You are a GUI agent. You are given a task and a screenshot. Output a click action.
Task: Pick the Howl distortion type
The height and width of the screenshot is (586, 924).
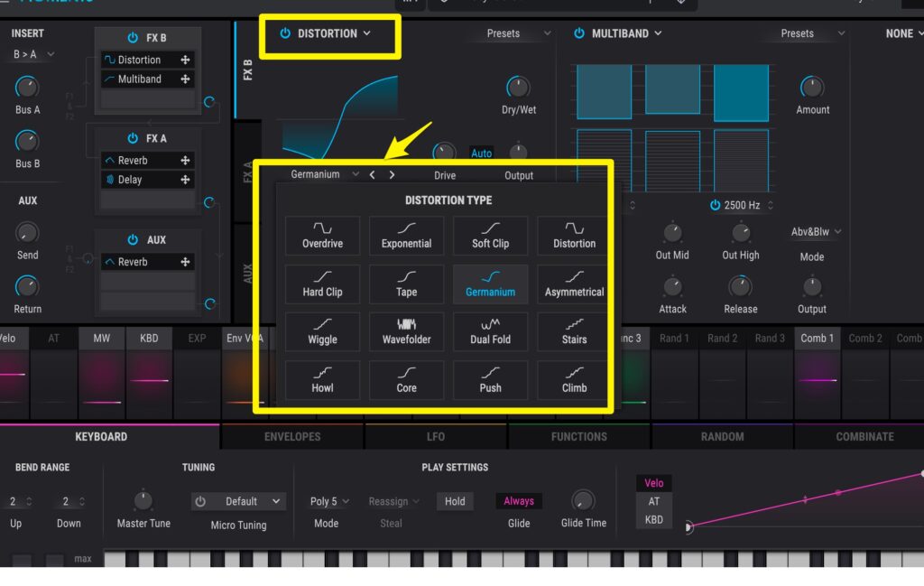click(322, 379)
